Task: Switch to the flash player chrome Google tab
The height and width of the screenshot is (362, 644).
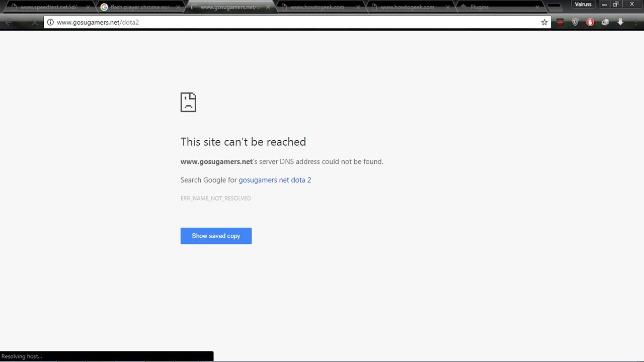Action: point(139,7)
